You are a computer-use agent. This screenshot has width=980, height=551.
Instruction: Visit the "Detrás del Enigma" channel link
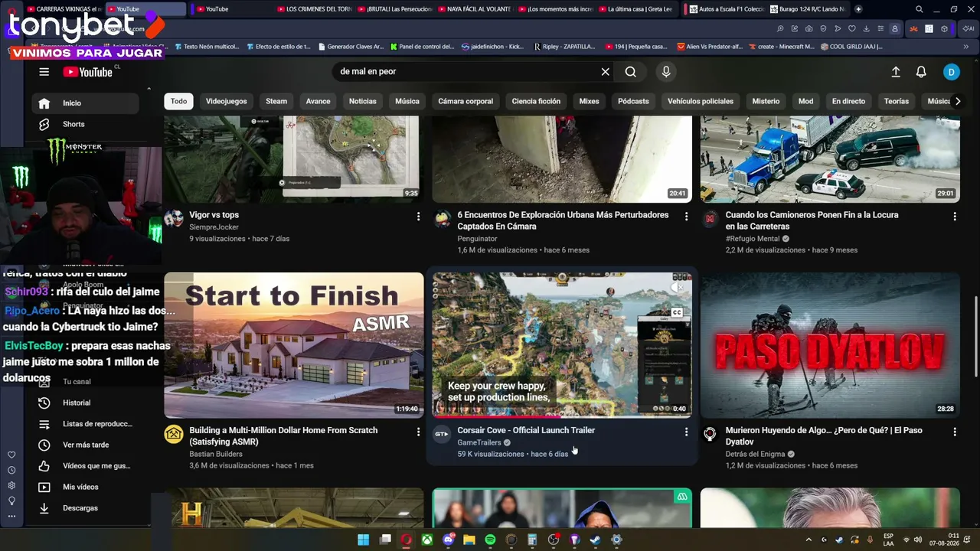[755, 454]
